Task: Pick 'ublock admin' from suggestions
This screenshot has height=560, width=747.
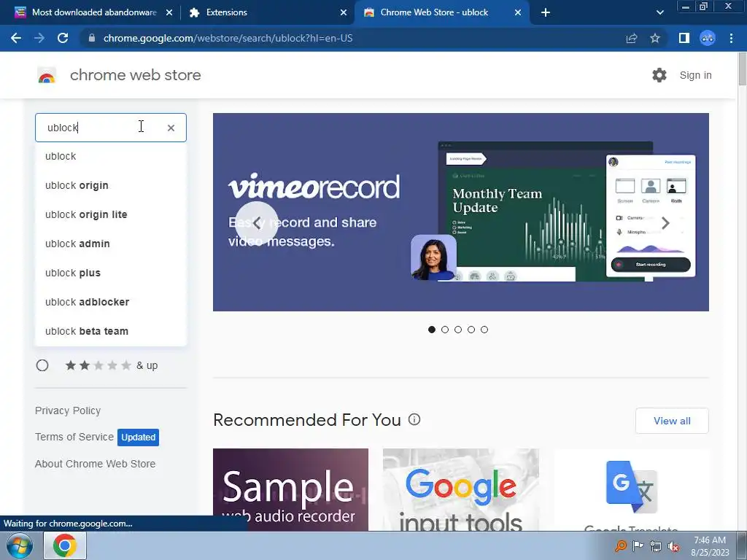Action: [x=111, y=244]
